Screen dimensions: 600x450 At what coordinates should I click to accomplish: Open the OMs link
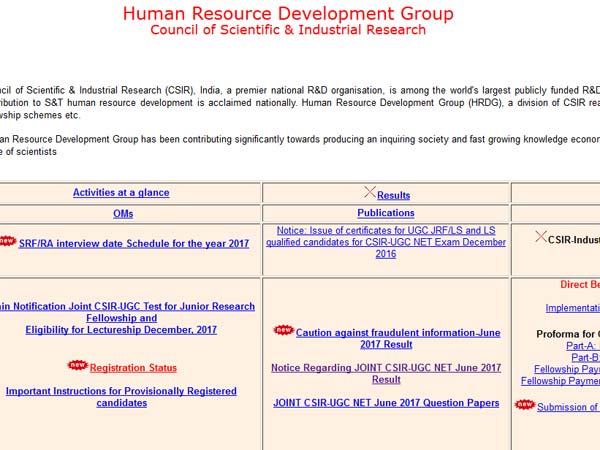123,213
